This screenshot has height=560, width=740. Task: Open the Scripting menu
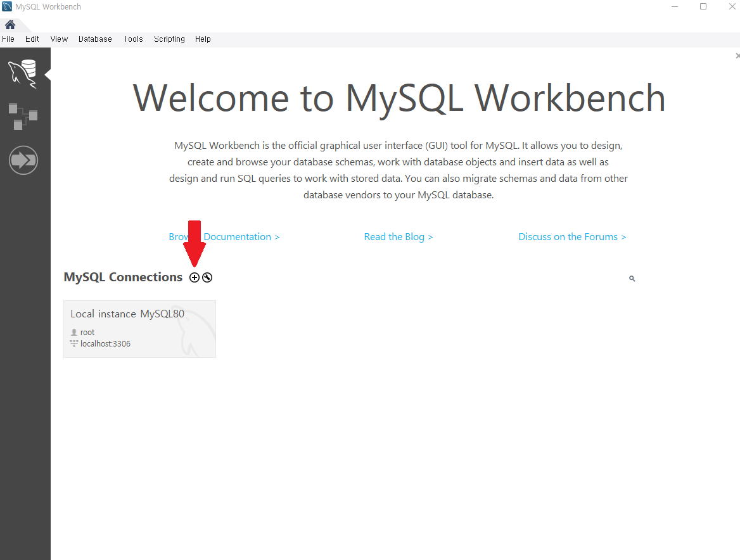[x=169, y=39]
